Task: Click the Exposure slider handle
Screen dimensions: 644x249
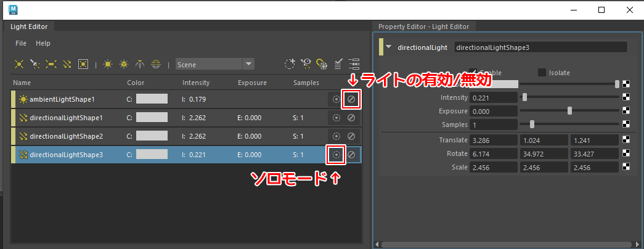Action: tap(569, 111)
